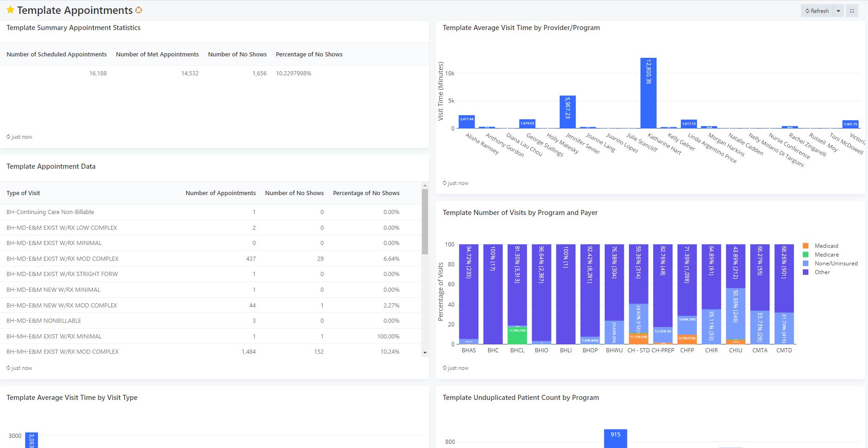Open the dropdown arrow next to Refresh
The height and width of the screenshot is (448, 868).
coord(838,11)
